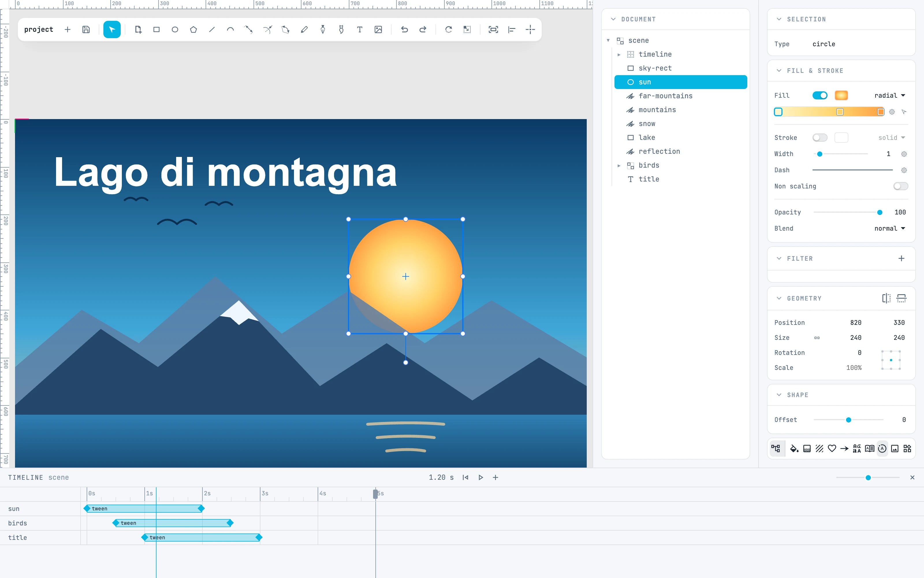Click the project name button
This screenshot has height=578, width=924.
click(39, 29)
